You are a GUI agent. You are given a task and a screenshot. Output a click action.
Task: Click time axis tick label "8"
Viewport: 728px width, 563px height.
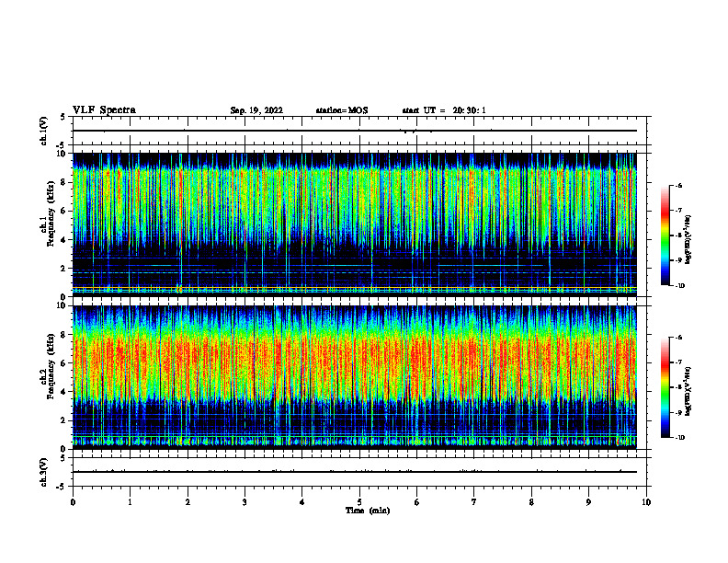click(x=531, y=502)
